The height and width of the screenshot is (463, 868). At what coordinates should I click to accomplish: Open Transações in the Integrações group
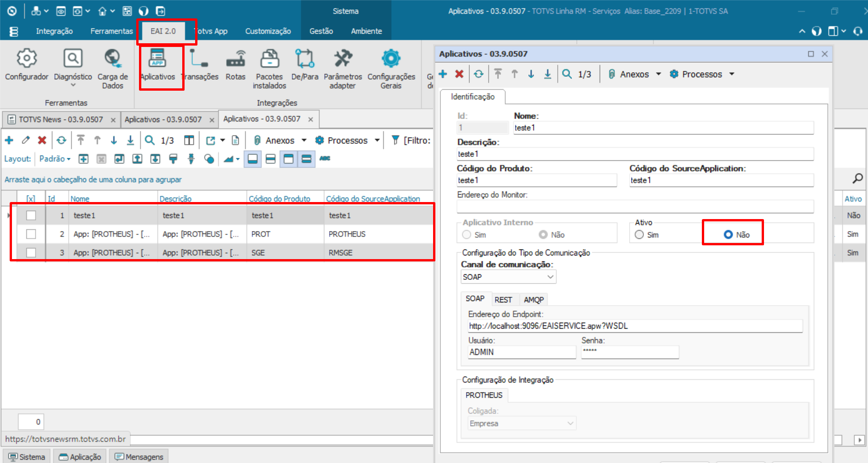(200, 65)
